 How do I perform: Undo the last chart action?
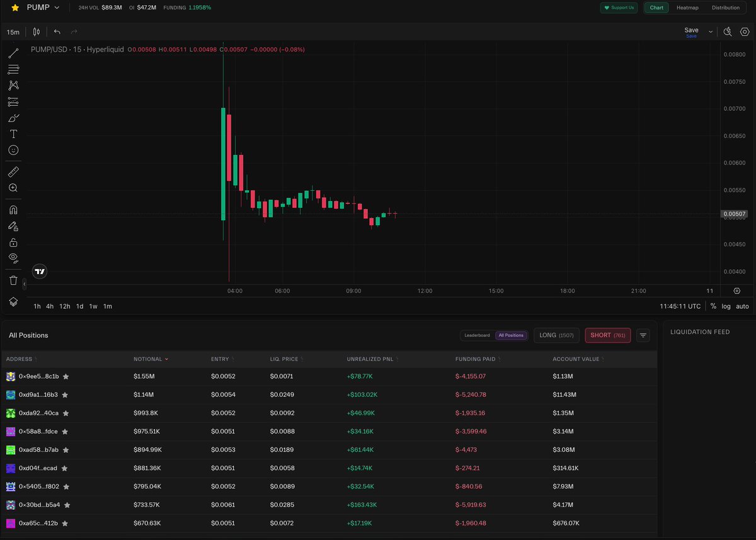(x=57, y=32)
